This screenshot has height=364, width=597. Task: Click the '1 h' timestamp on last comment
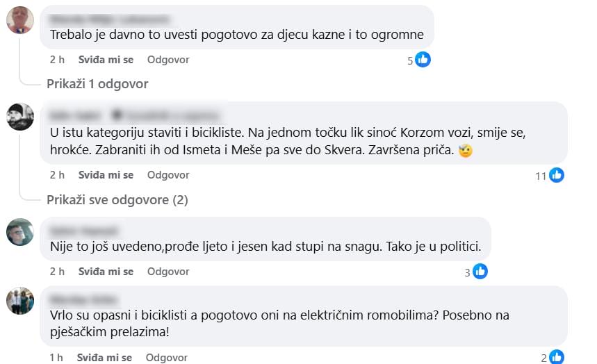click(x=56, y=358)
